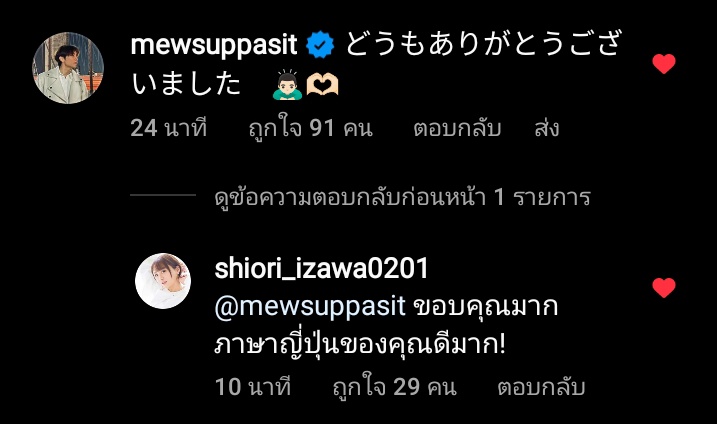Screen dimensions: 717x424
Task: Open the shiori_izawa0201 username link
Action: [x=321, y=268]
